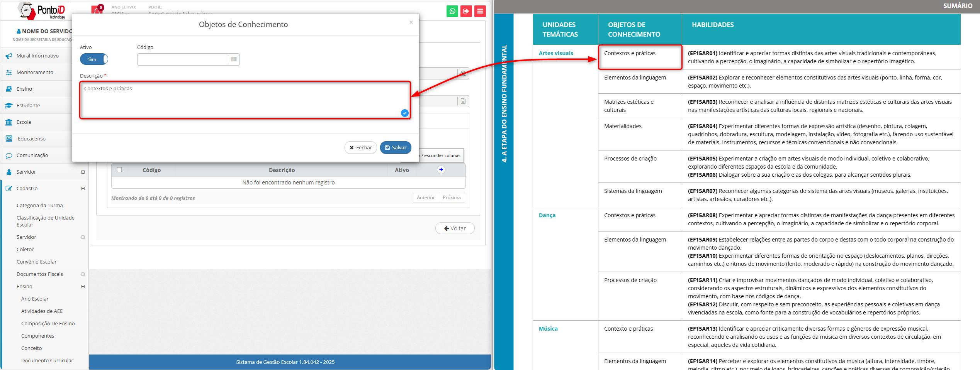Screen dimensions: 980x370
Task: Open the Monitoramento menu item
Action: tap(35, 73)
